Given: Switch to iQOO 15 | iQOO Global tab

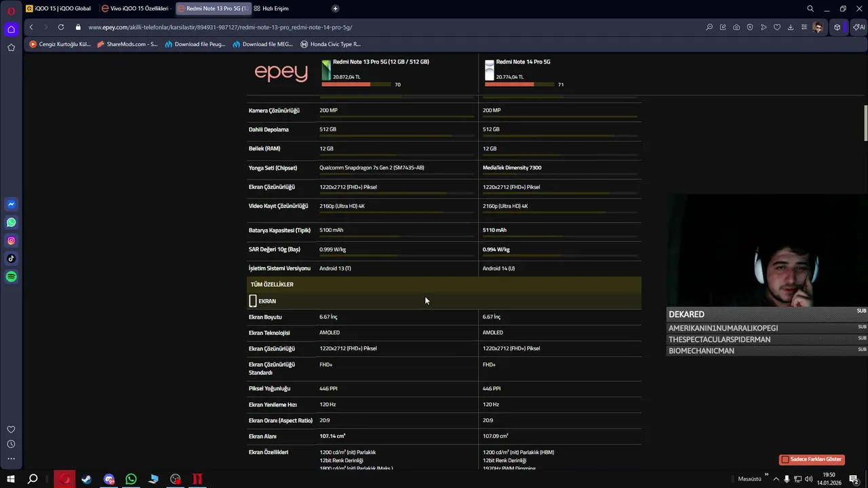Looking at the screenshot, I should point(58,9).
